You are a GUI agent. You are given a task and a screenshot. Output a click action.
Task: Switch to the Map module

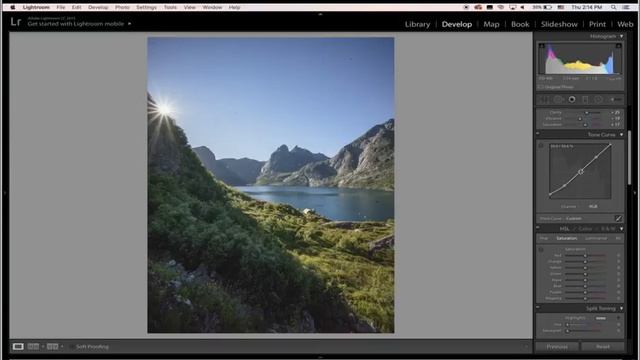[x=491, y=24]
